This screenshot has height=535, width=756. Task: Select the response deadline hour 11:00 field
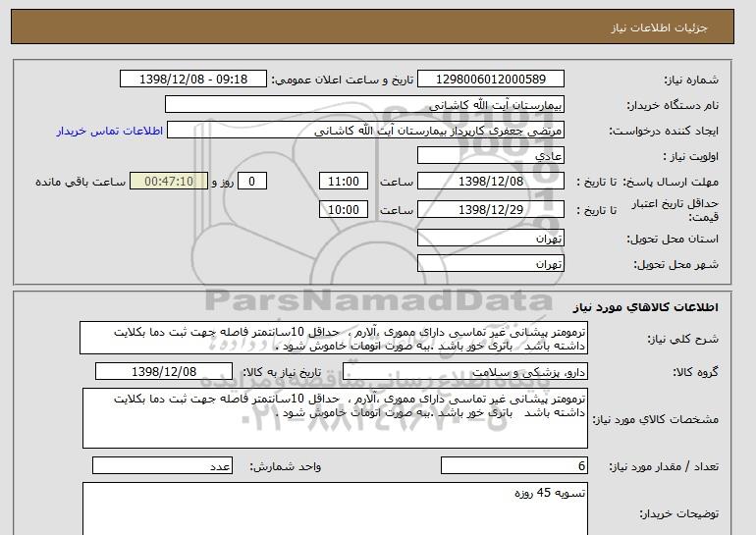point(344,182)
